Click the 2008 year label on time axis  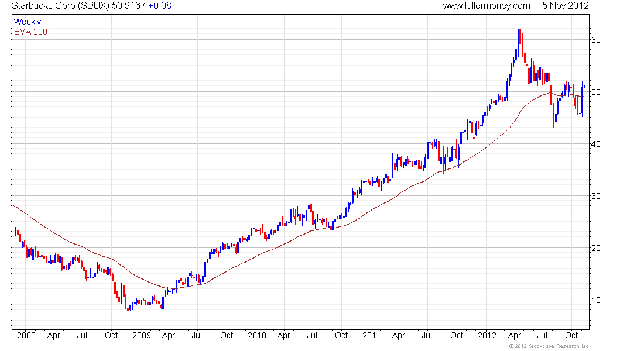[x=26, y=335]
